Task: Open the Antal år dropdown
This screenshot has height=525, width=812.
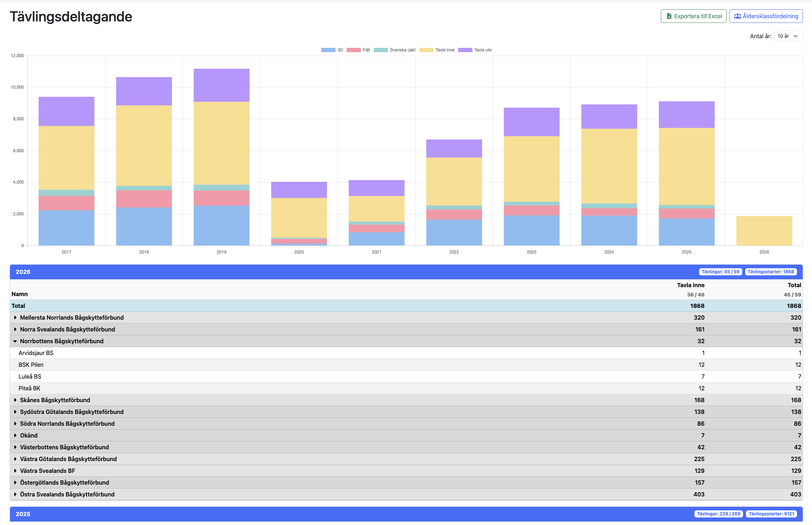Action: [788, 36]
